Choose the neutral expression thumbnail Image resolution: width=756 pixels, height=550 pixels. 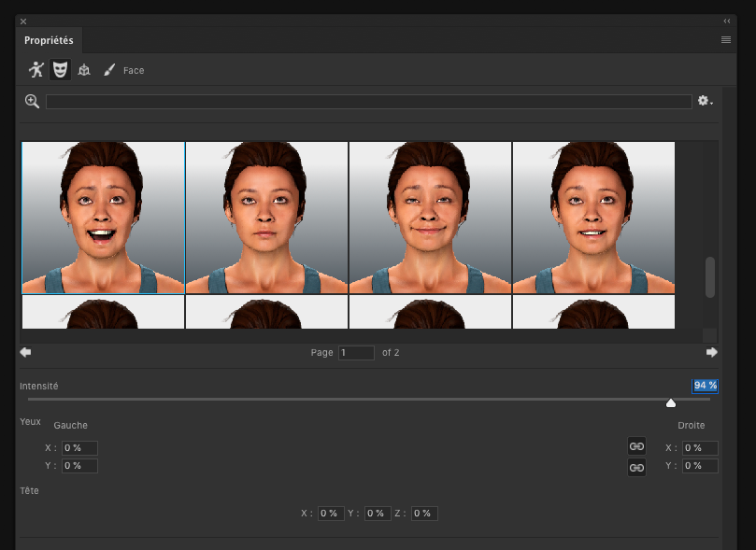point(266,218)
